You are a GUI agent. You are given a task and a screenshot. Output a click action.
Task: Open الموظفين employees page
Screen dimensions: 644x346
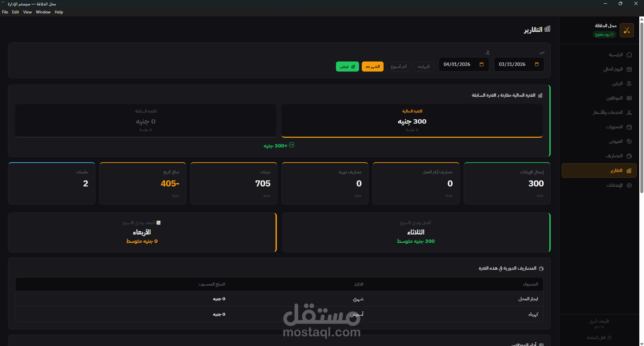coord(599,98)
